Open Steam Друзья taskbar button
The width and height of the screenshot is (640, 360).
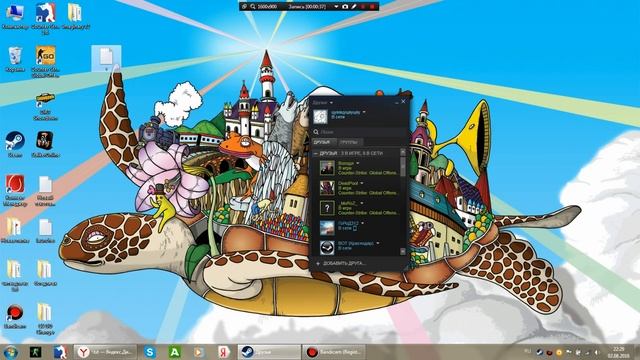point(269,352)
